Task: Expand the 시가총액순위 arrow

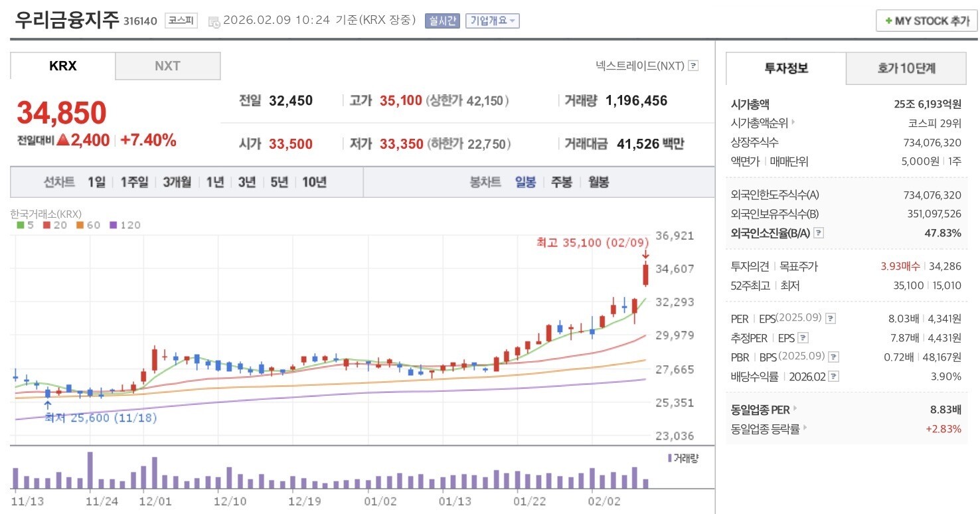Action: (x=793, y=123)
